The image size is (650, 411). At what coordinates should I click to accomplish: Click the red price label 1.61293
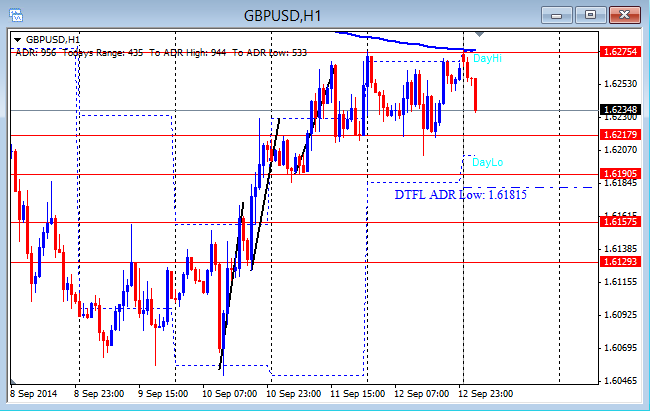[620, 262]
